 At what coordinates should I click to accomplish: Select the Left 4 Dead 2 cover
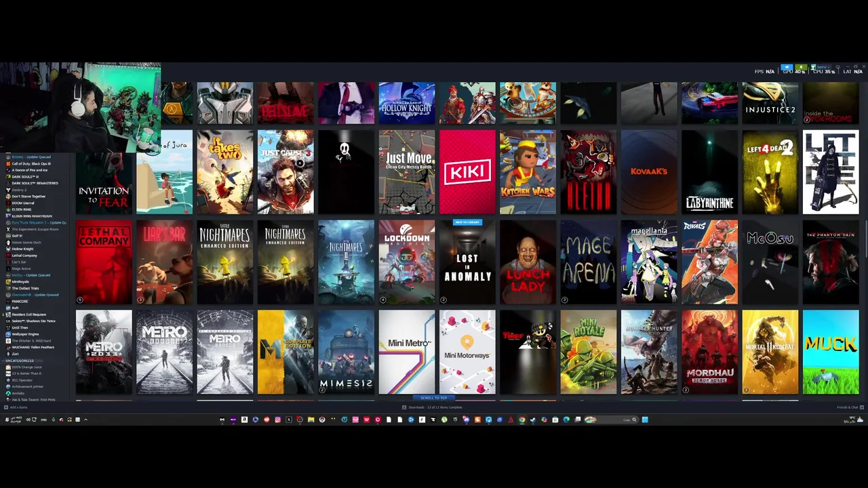coord(770,172)
